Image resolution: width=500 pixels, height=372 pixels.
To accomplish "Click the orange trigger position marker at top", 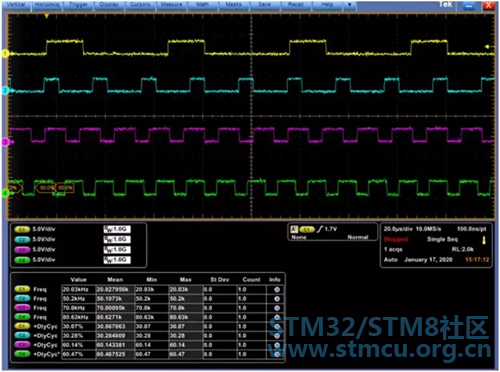I will [x=47, y=16].
